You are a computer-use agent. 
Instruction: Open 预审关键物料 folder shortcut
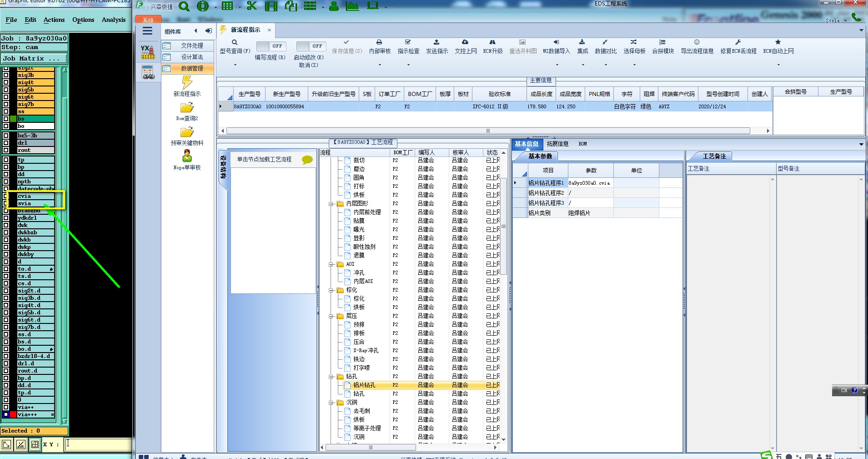pos(187,136)
